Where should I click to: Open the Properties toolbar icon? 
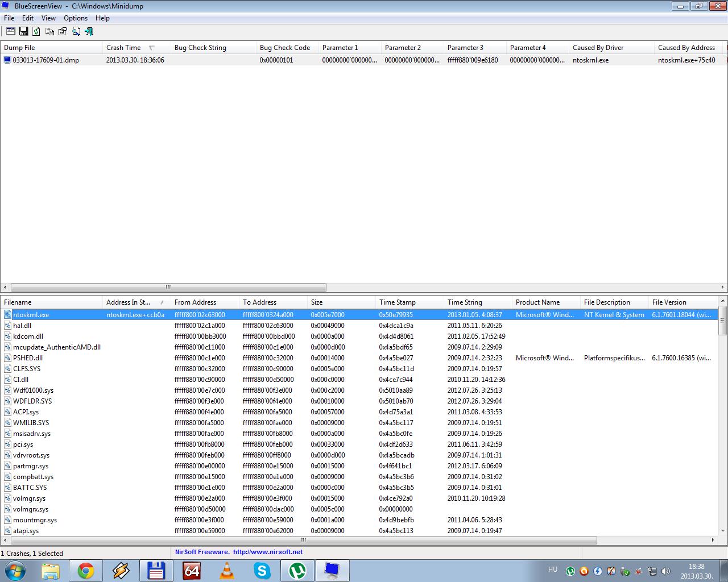click(x=63, y=32)
